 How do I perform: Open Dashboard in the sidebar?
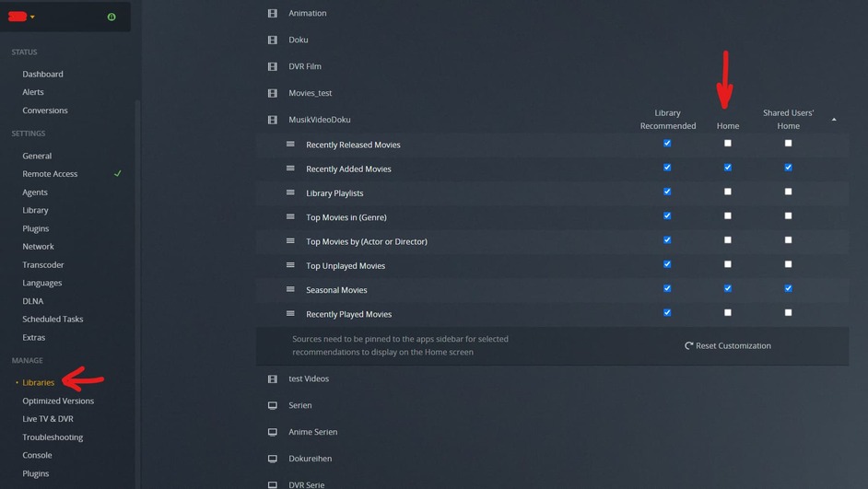(42, 74)
